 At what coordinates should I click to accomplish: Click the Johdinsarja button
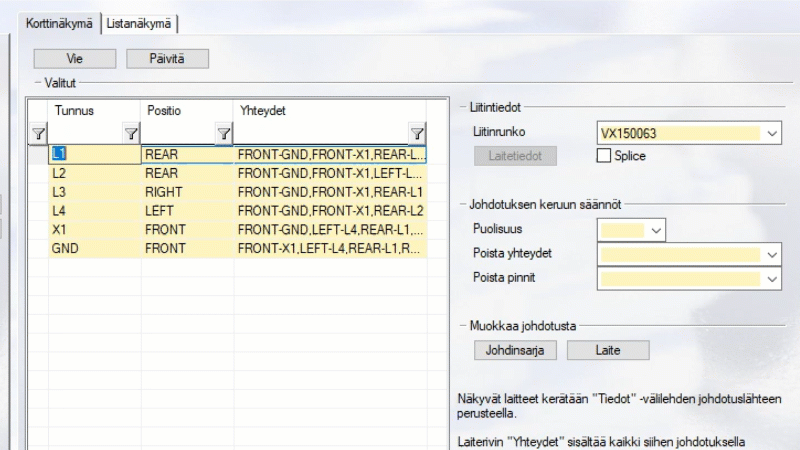click(x=514, y=350)
